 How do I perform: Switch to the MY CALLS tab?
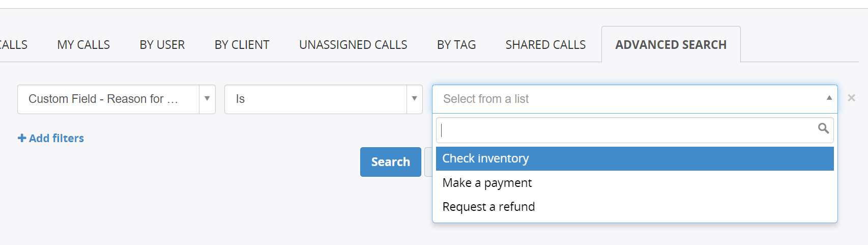point(83,45)
